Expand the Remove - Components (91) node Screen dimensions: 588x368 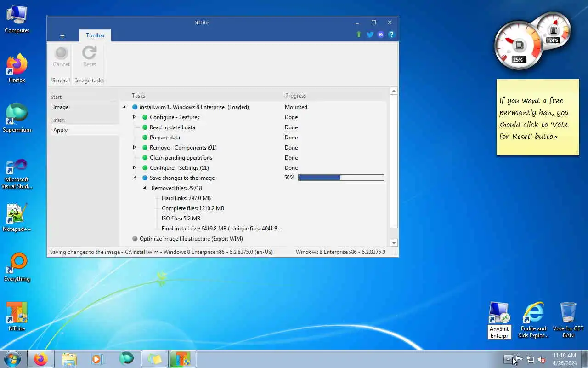(135, 148)
